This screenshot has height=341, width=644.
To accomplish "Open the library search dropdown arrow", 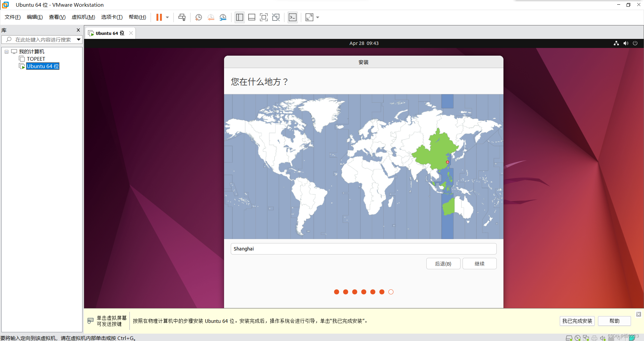I will (78, 40).
